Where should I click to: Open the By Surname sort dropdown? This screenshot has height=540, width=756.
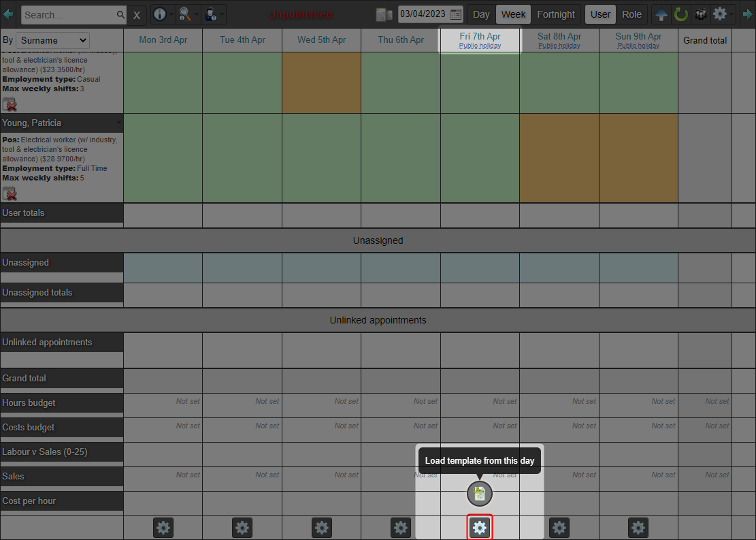[x=52, y=41]
